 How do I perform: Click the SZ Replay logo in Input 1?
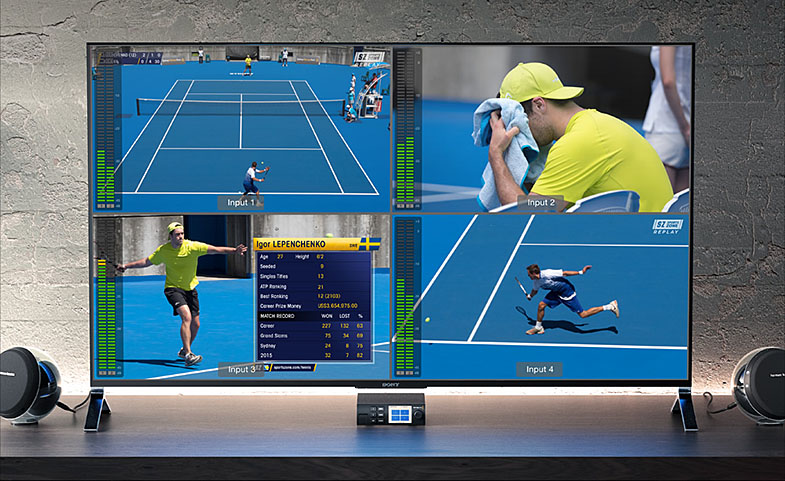point(369,59)
